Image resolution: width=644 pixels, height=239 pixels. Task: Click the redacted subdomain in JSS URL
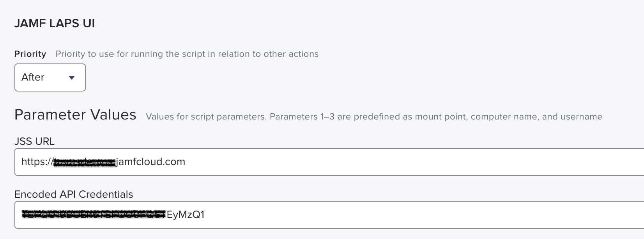coord(84,162)
